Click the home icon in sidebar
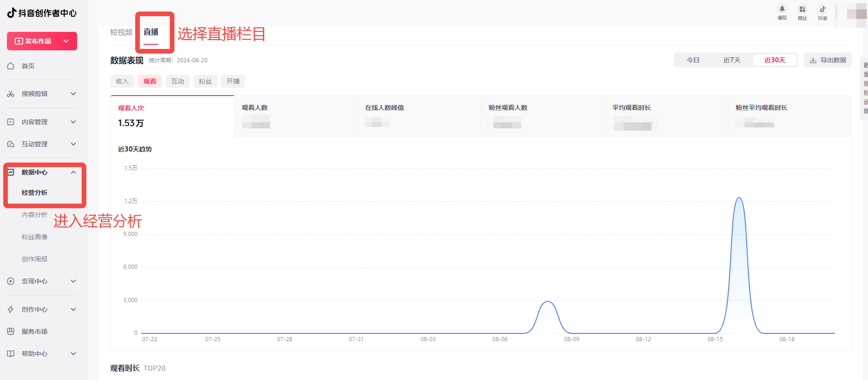868x380 pixels. coord(11,66)
